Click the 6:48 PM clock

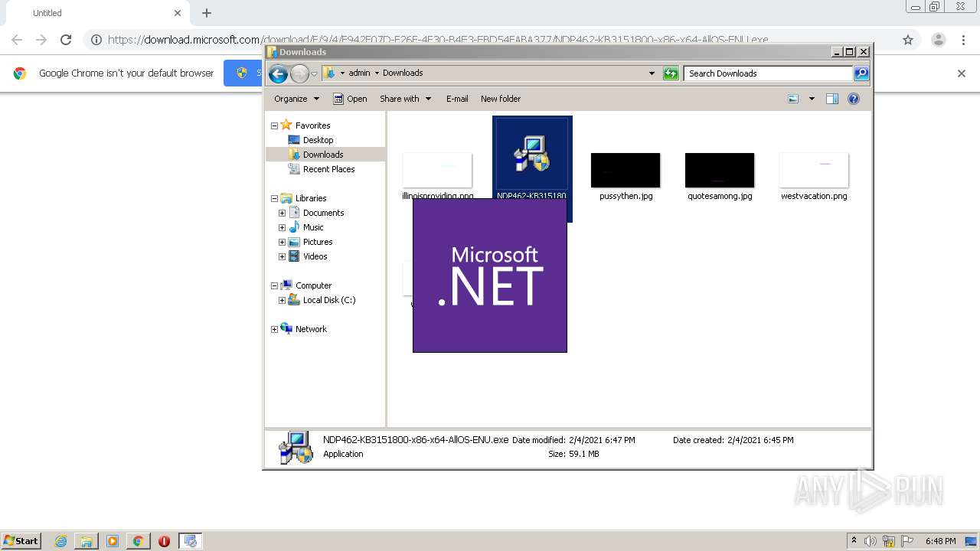[x=940, y=541]
